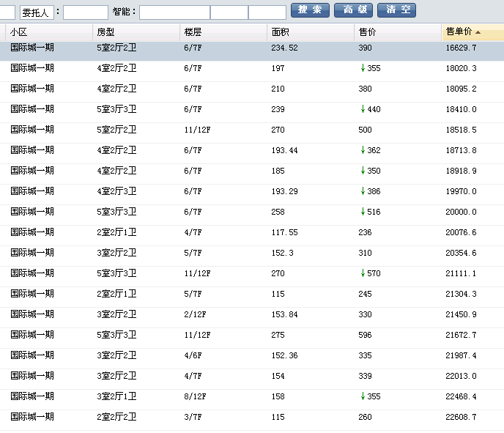Click the price value 390

tap(365, 48)
